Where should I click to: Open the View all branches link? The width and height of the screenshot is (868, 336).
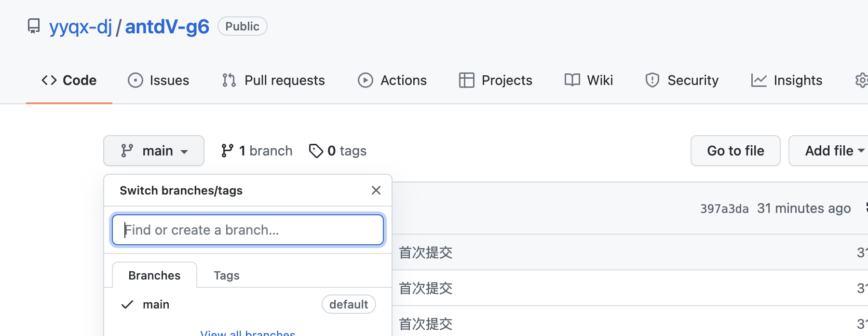248,332
